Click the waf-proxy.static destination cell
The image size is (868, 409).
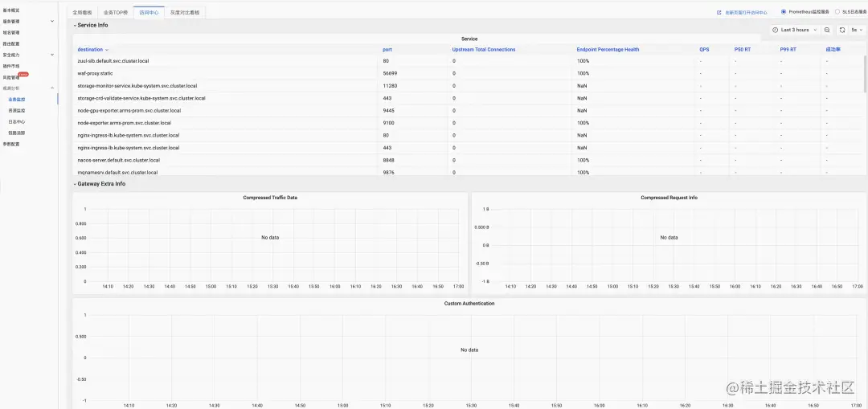(95, 73)
